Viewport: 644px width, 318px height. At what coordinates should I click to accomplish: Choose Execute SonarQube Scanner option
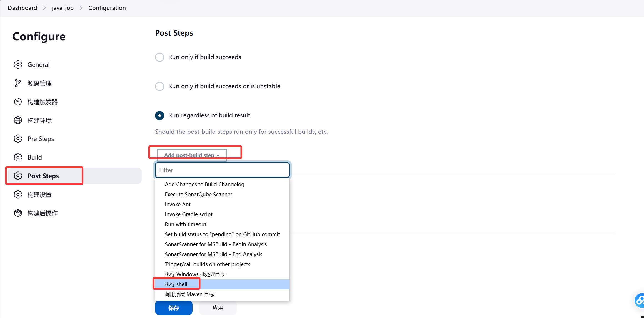(x=222, y=194)
